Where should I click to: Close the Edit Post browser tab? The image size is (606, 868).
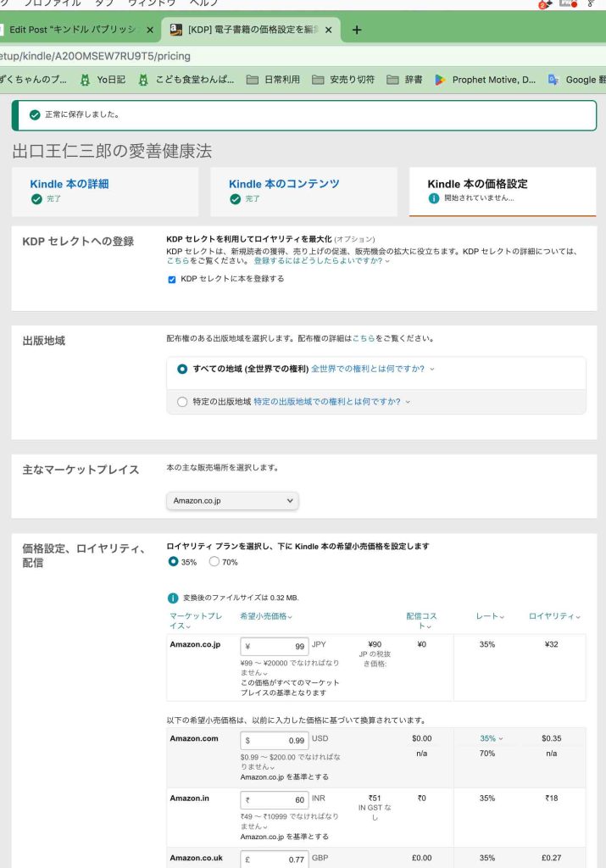point(149,30)
